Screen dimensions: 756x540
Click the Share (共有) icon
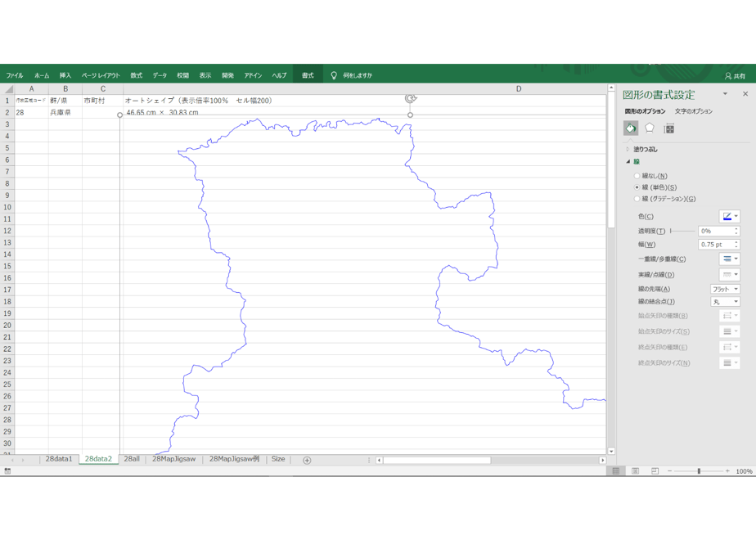click(x=736, y=76)
